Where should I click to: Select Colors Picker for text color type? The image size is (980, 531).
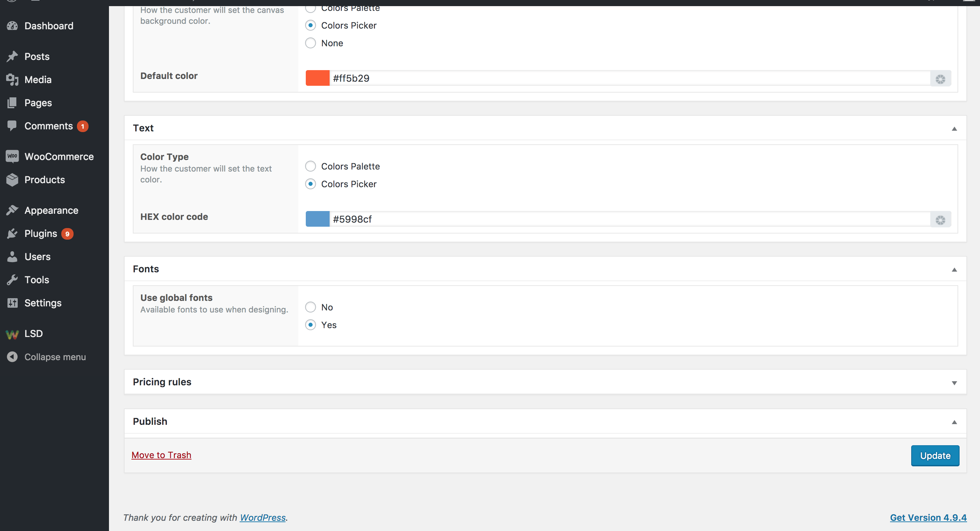coord(311,184)
